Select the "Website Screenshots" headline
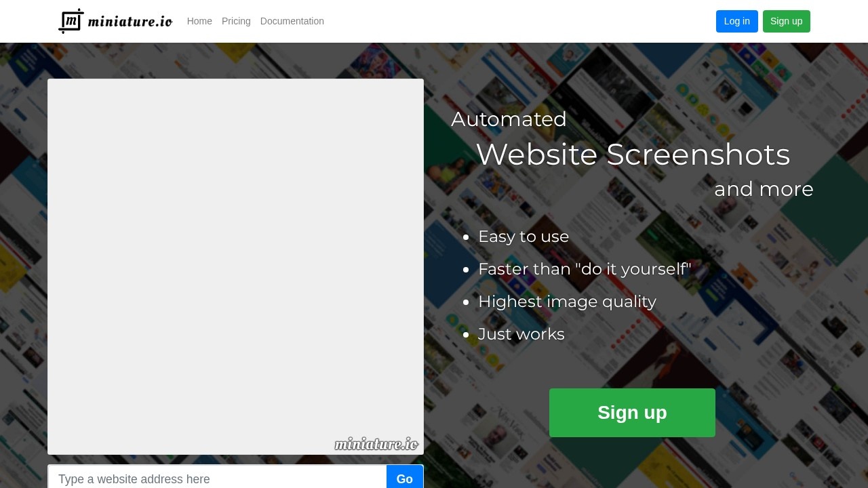 point(633,155)
